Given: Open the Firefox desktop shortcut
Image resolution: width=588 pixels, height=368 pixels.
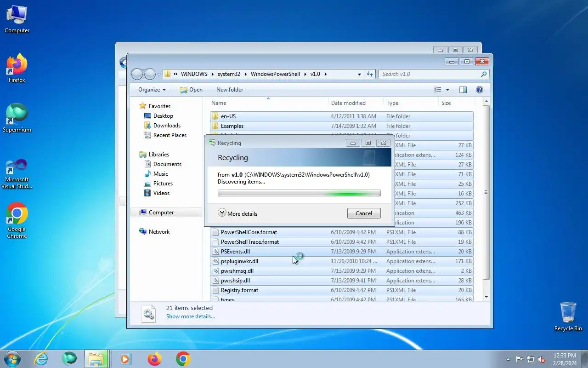Looking at the screenshot, I should [17, 69].
